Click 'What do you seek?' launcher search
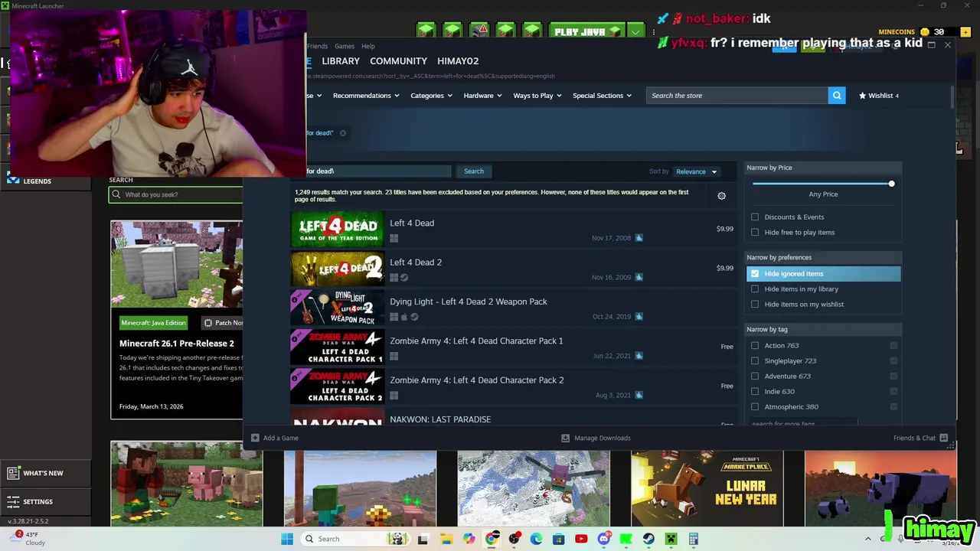The width and height of the screenshot is (980, 551). (176, 194)
